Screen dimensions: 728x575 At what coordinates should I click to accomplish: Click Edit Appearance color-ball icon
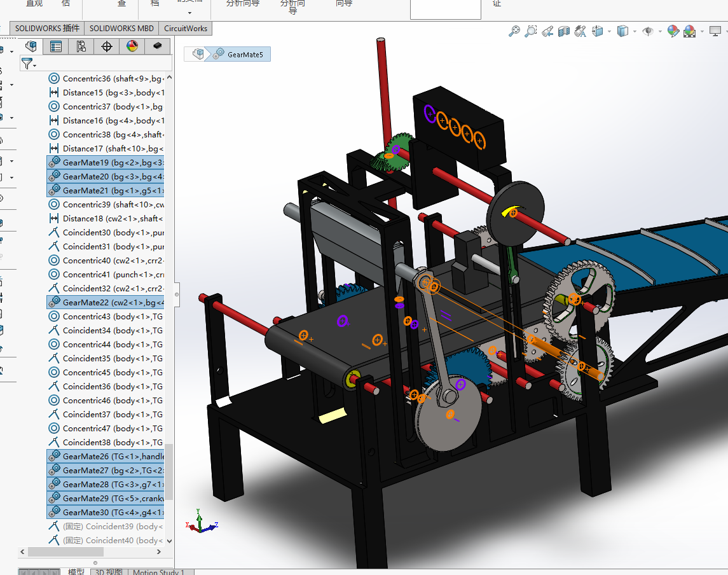pyautogui.click(x=673, y=31)
